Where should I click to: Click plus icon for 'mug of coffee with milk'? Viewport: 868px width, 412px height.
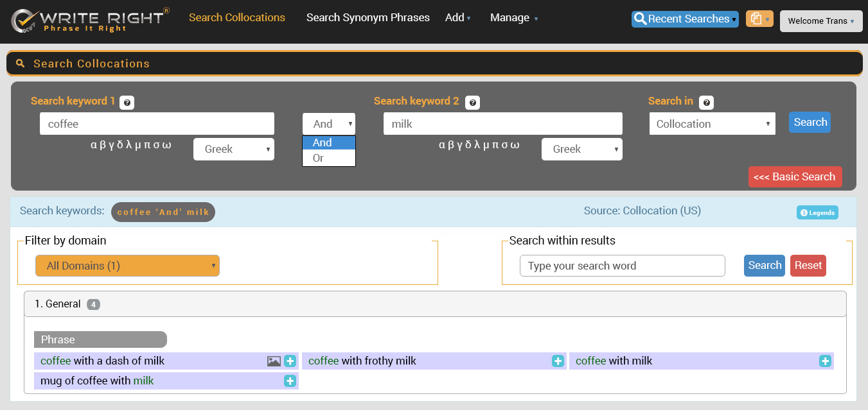[290, 381]
